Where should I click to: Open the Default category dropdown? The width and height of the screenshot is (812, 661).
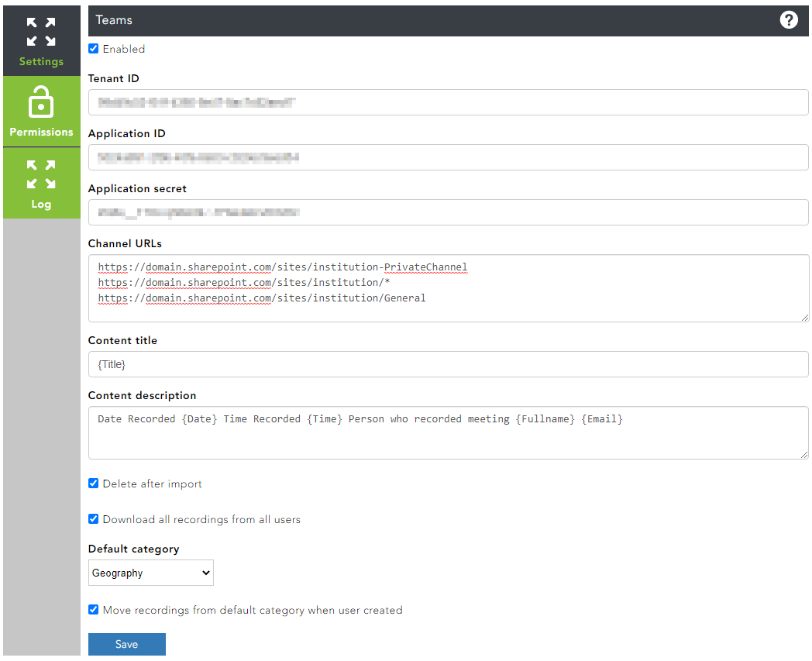click(150, 573)
